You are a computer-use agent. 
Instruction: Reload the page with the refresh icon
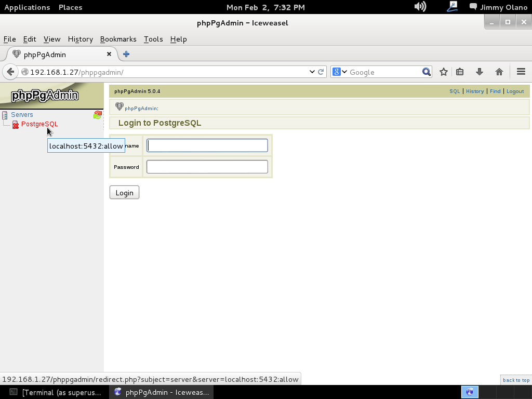click(x=321, y=72)
